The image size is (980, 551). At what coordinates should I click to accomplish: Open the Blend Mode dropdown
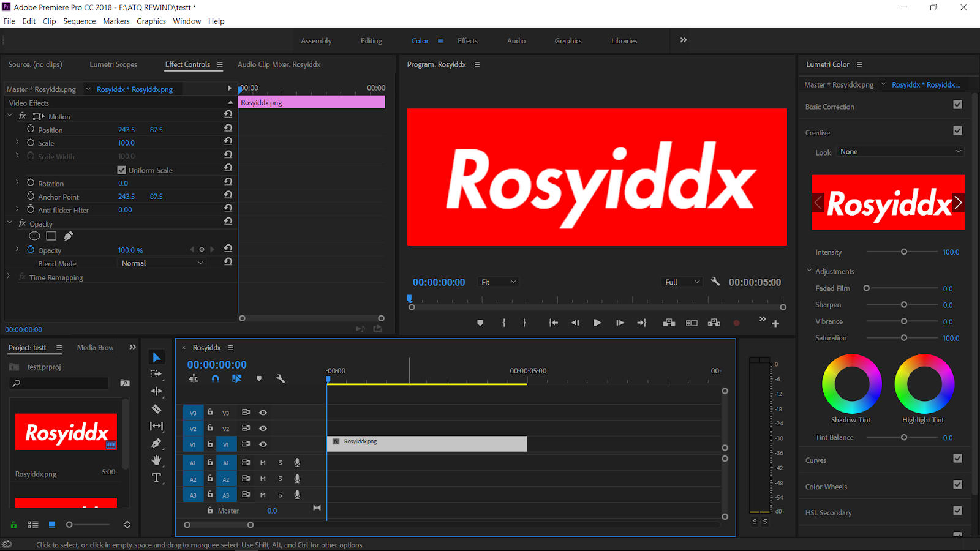[161, 263]
